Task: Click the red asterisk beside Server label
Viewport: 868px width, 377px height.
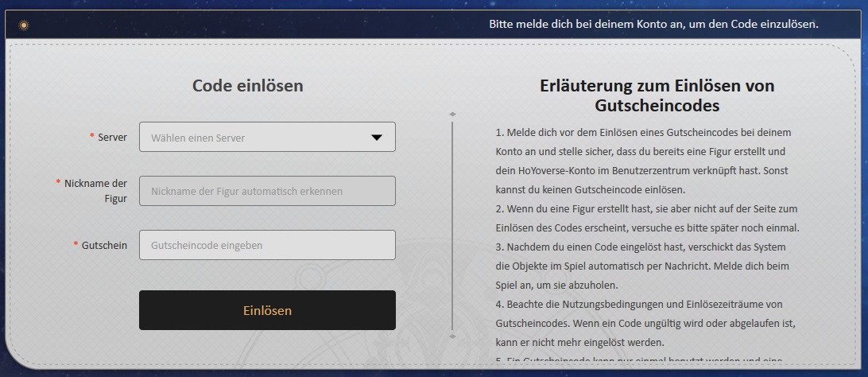Action: [92, 137]
